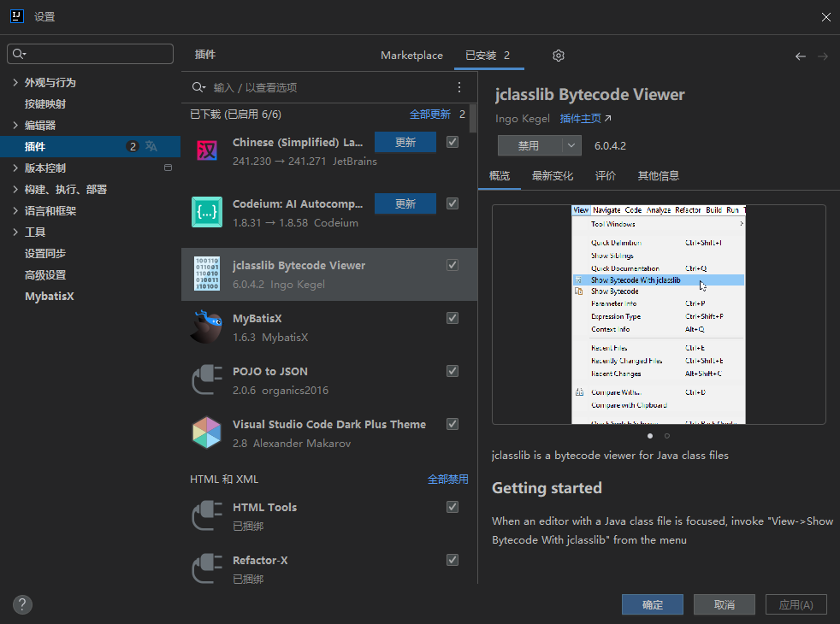Viewport: 840px width, 624px height.
Task: Switch to the 已安装 tab
Action: 488,55
